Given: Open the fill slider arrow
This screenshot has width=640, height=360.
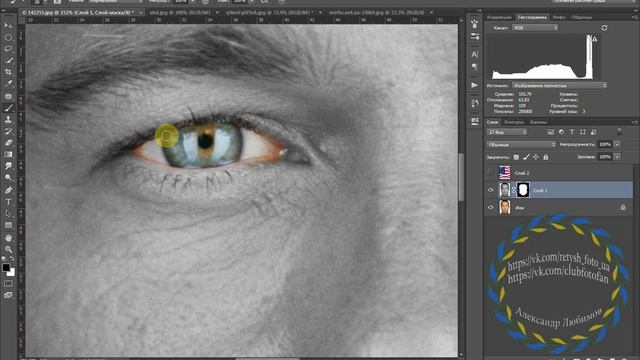Looking at the screenshot, I should pos(617,157).
